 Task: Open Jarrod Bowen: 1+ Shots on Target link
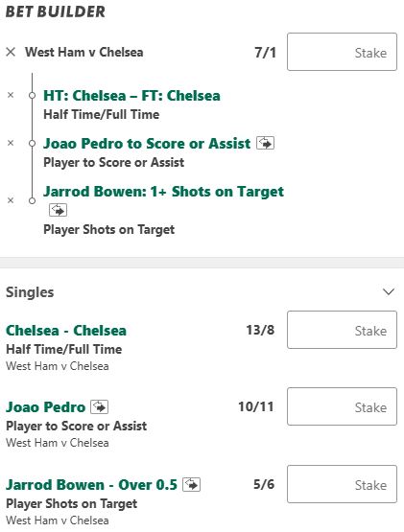pyautogui.click(x=163, y=192)
